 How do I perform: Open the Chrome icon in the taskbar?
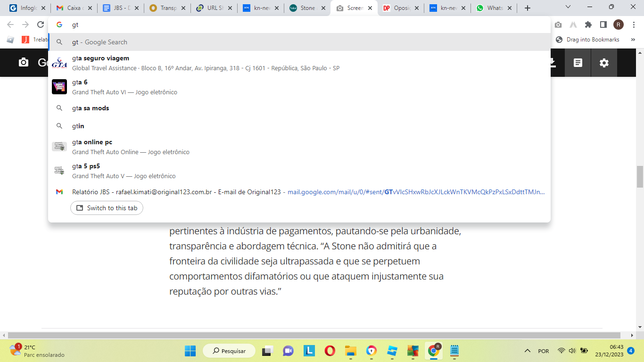pos(433,351)
